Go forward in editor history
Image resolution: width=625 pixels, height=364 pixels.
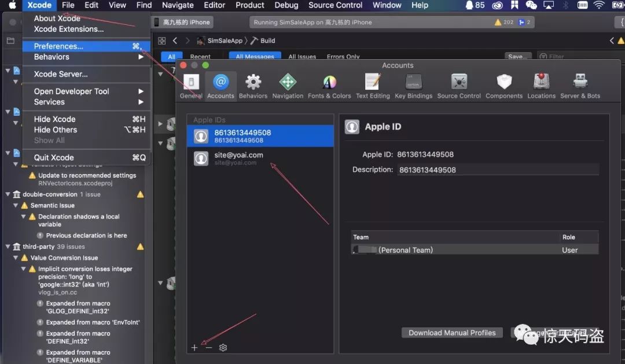pyautogui.click(x=187, y=41)
